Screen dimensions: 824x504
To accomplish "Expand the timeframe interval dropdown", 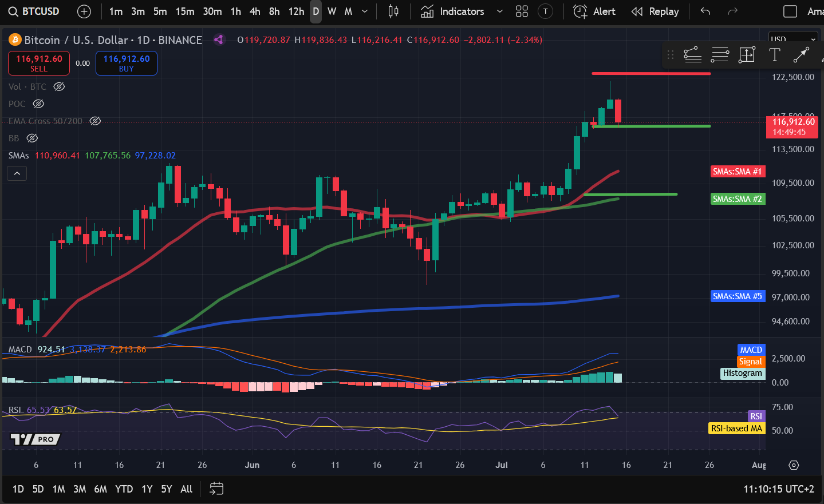I will pos(365,11).
